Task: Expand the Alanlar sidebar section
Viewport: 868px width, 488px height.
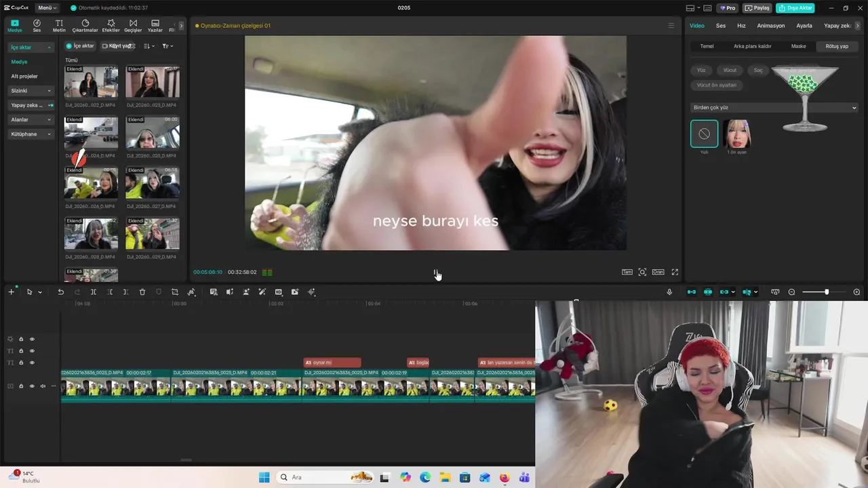Action: coord(31,120)
